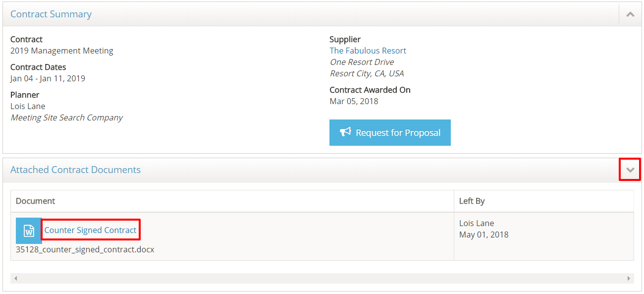Click the Mar 05, 2018 awarded date
Viewport: 644px width, 294px height.
pyautogui.click(x=354, y=101)
